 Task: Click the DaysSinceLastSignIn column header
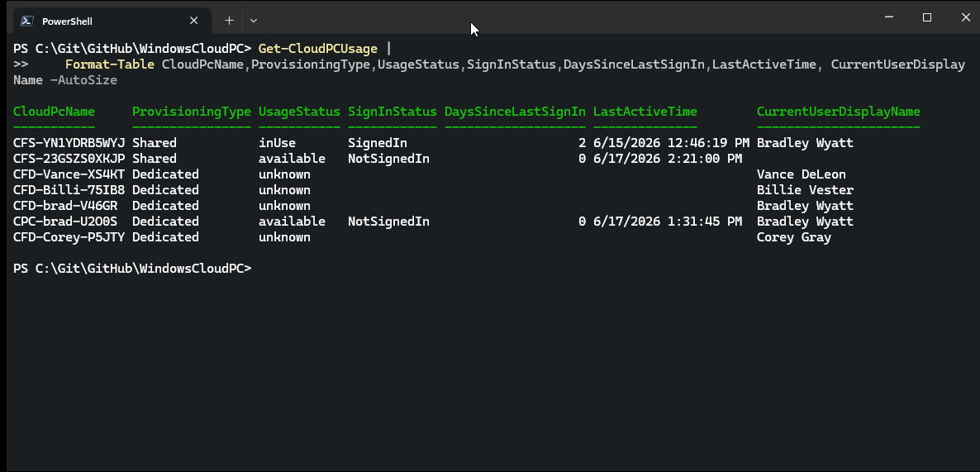(515, 112)
